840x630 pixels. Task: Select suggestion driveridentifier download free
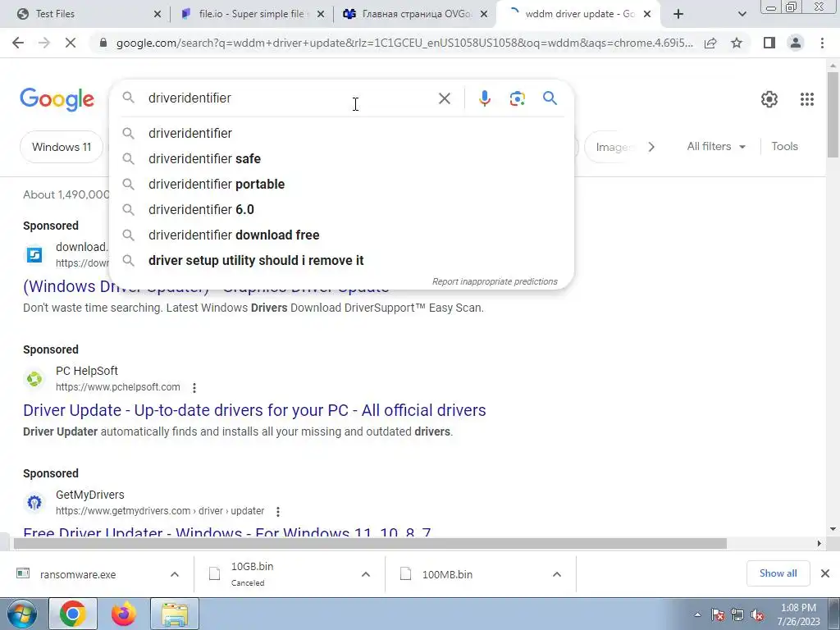pos(341,235)
